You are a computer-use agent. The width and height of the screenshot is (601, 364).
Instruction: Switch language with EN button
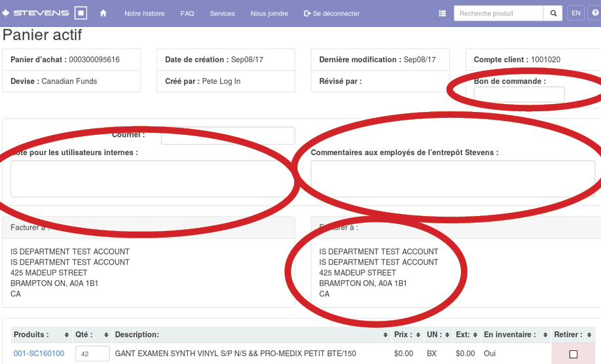[x=575, y=13]
